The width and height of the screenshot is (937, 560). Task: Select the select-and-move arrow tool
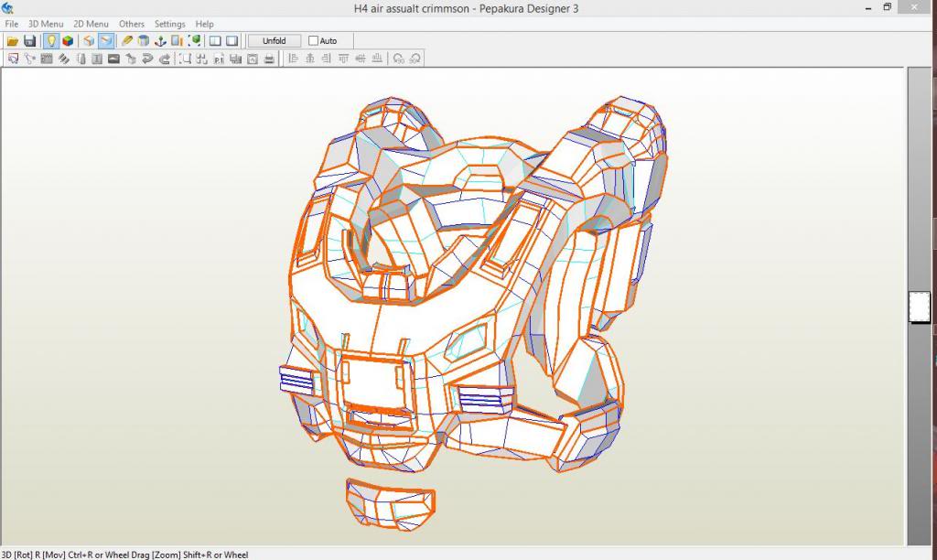[x=13, y=59]
